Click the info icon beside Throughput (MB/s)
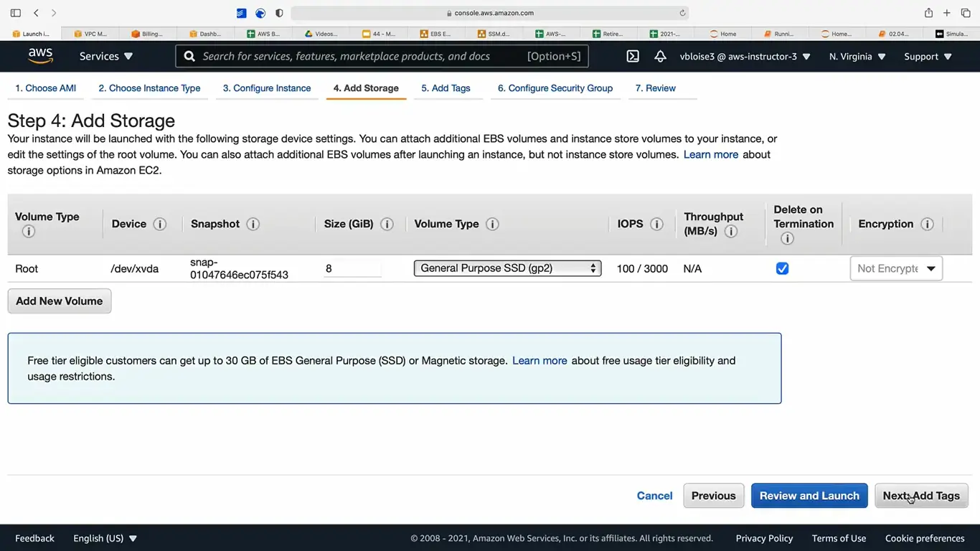The height and width of the screenshot is (551, 980). click(731, 231)
